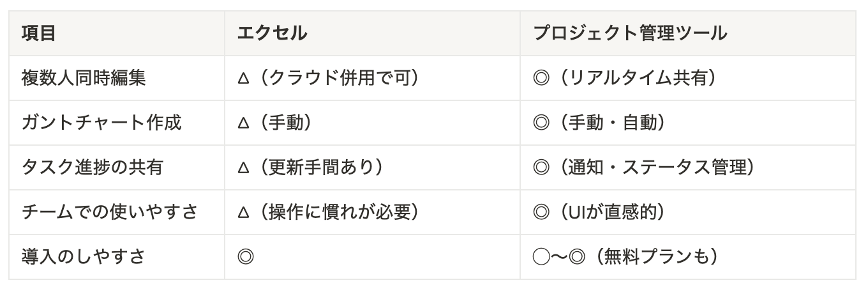Image resolution: width=868 pixels, height=294 pixels.
Task: Click the 項目 column header
Action: point(117,33)
